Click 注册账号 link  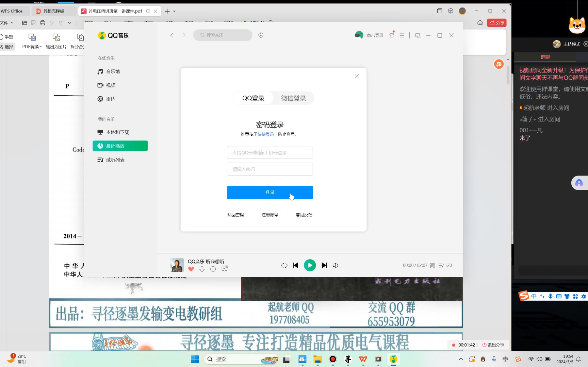(270, 215)
